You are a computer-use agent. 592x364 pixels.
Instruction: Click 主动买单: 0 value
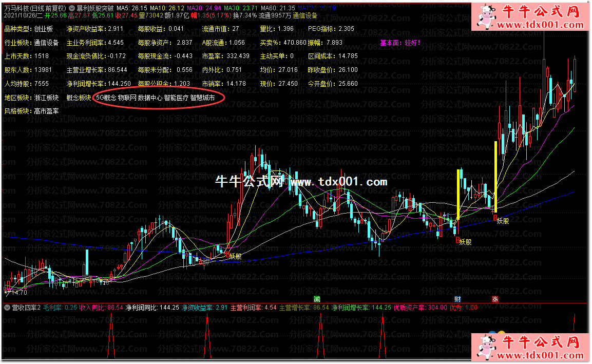pyautogui.click(x=277, y=56)
